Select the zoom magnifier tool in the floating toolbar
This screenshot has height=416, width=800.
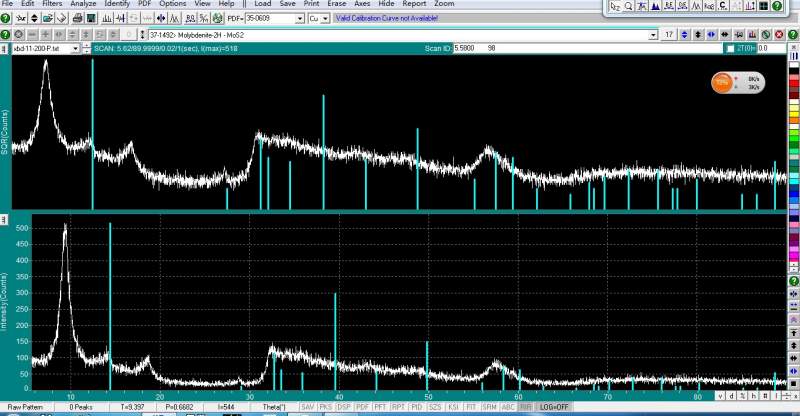coord(627,7)
